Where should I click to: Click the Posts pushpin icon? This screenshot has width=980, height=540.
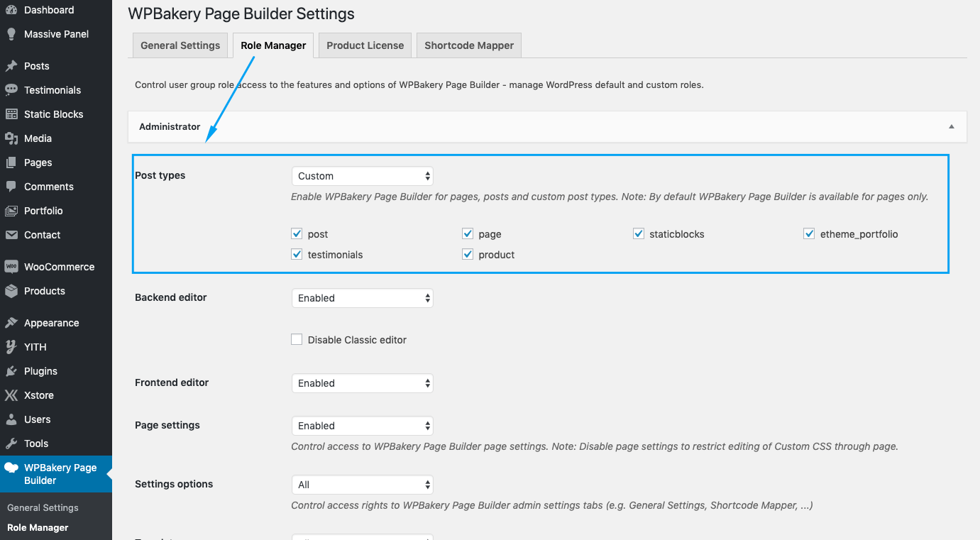coord(11,66)
